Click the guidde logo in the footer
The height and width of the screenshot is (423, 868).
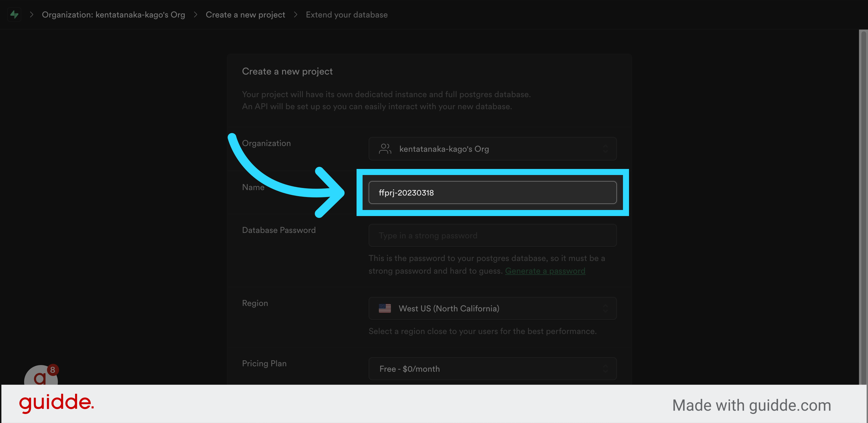[x=56, y=403]
